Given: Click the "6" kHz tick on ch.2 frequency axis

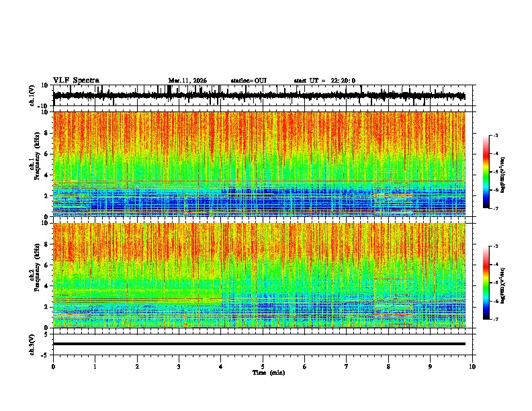Looking at the screenshot, I should coord(46,265).
